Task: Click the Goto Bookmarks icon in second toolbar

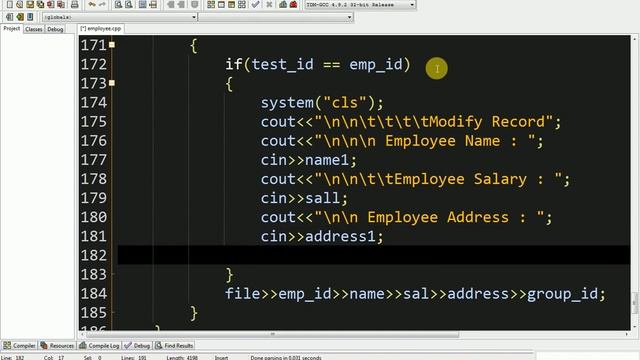Action: [30, 17]
